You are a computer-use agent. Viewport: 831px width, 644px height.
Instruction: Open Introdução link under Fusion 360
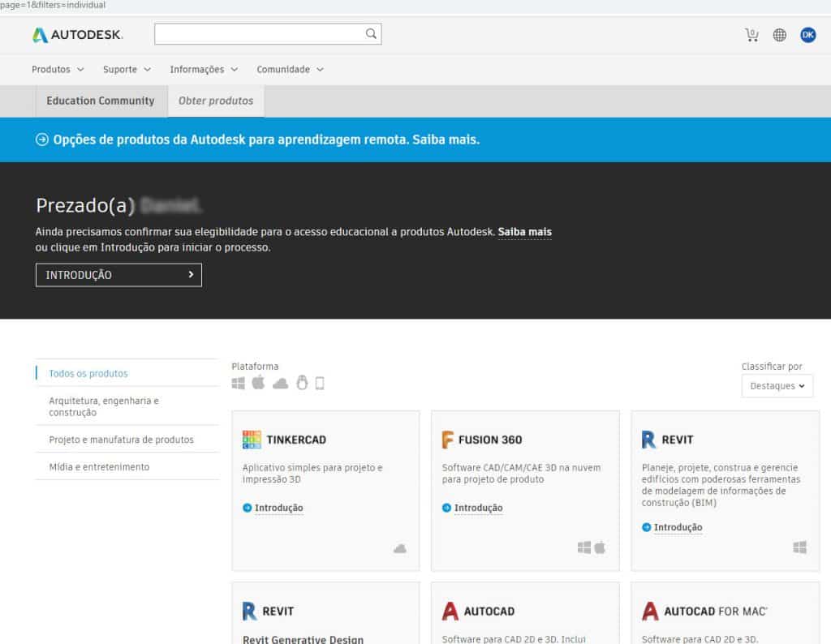click(480, 507)
